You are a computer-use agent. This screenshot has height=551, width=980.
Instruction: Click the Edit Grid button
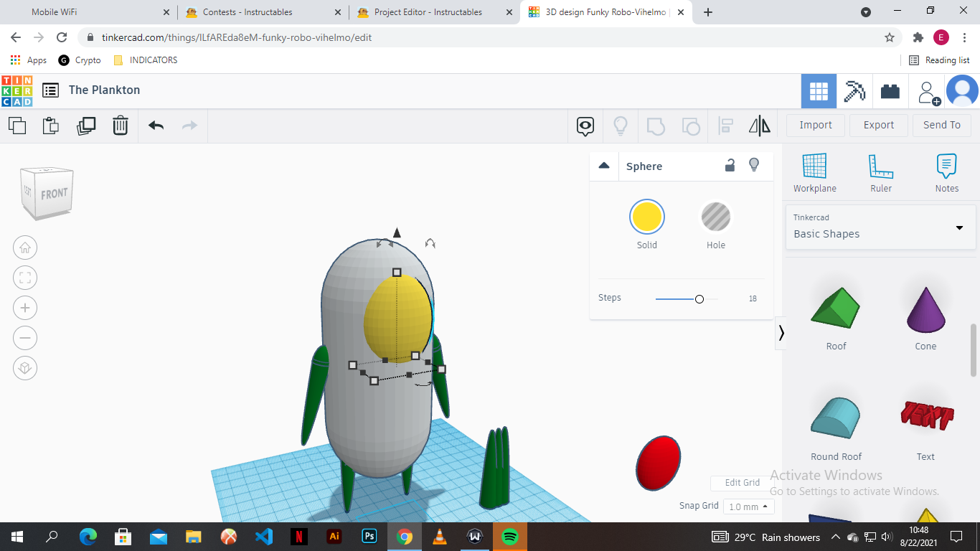pos(742,483)
